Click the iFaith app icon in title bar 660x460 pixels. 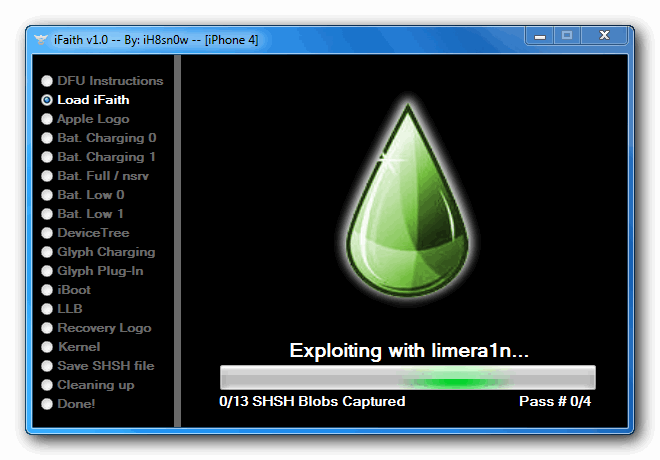[41, 40]
